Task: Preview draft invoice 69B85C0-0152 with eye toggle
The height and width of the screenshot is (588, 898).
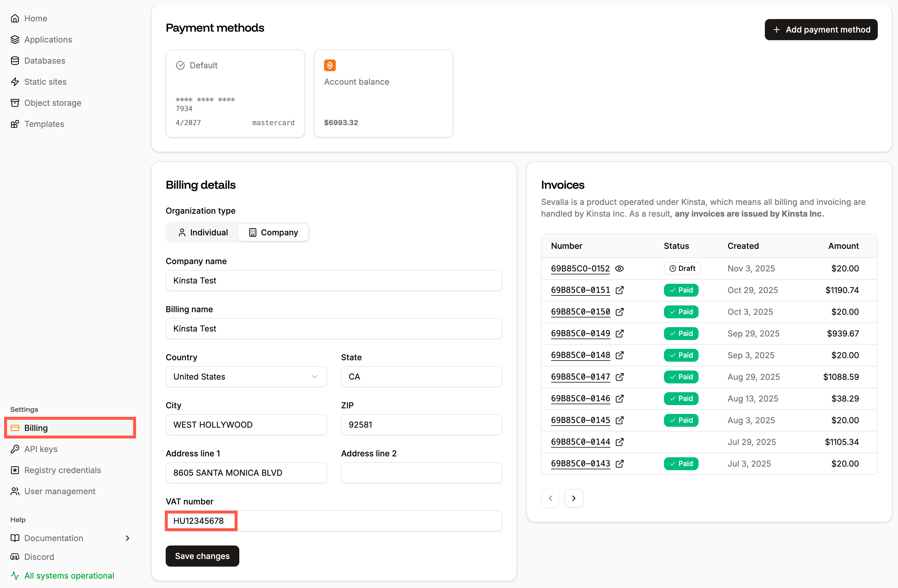Action: [x=620, y=268]
